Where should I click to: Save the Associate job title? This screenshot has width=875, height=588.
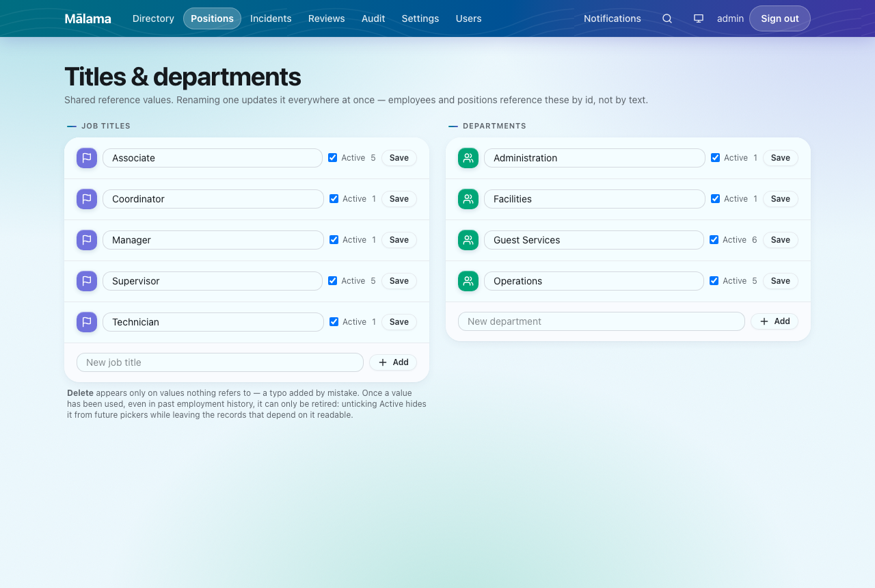click(x=399, y=158)
